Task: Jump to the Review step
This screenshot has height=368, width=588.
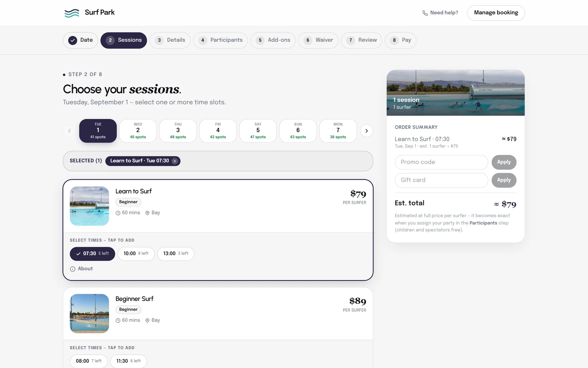Action: coord(362,40)
